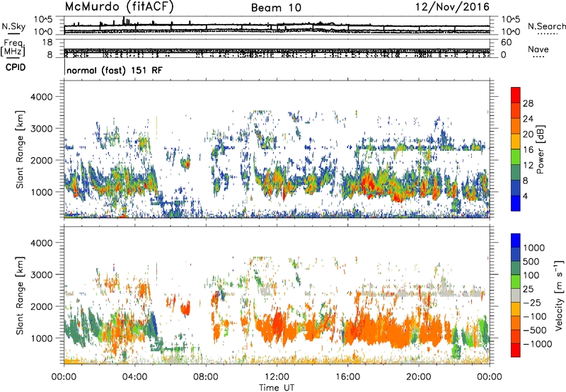Viewport: 566px width, 392px height.
Task: Click the '12:00' time axis tick
Action: coord(277,377)
